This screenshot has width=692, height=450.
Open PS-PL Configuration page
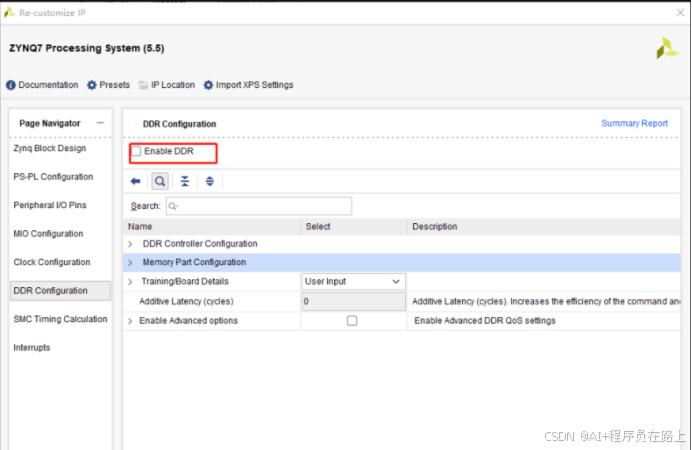(x=53, y=177)
